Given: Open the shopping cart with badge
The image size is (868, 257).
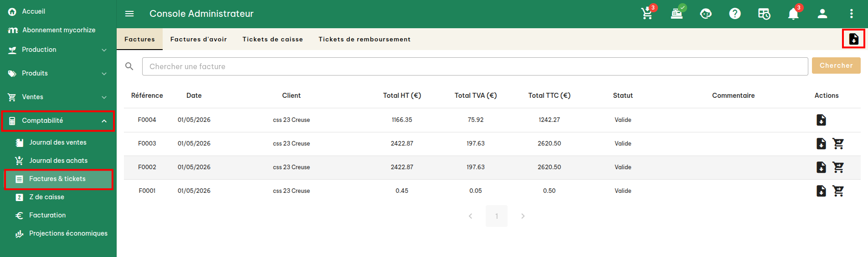Looking at the screenshot, I should click(x=647, y=13).
